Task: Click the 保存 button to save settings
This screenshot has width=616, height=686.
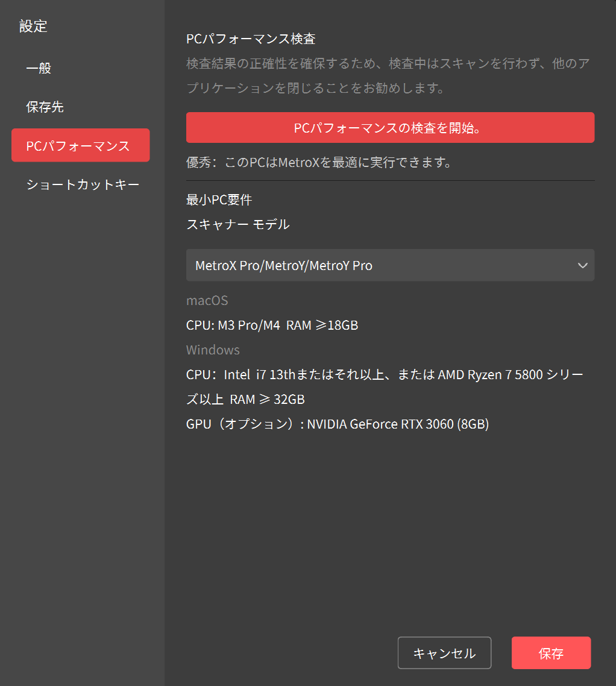Action: click(x=550, y=653)
